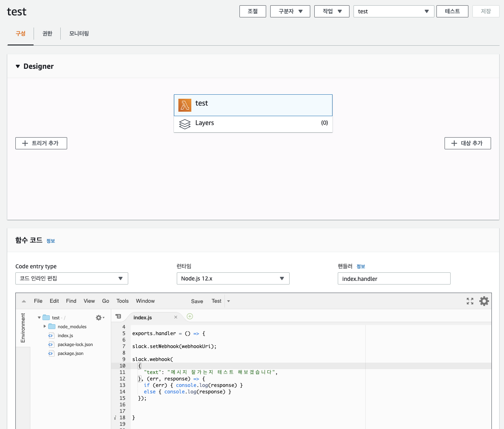Open the Tools menu
Viewport: 504px width, 429px height.
click(x=123, y=301)
